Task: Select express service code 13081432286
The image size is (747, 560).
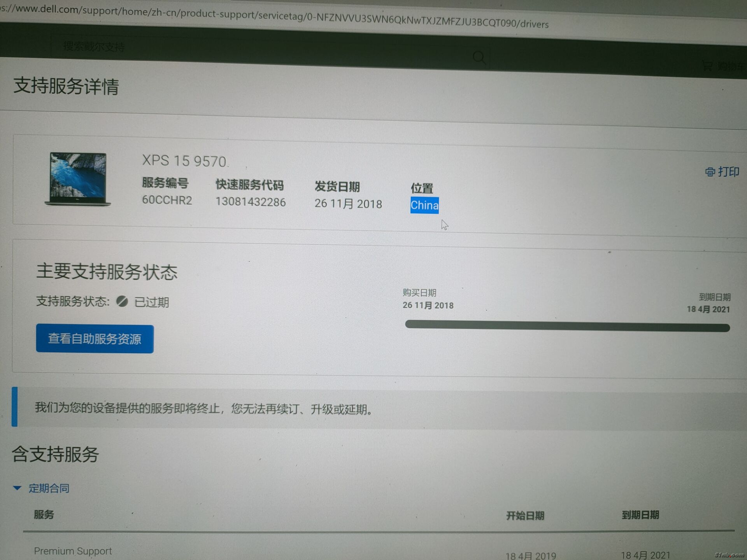Action: pyautogui.click(x=251, y=201)
